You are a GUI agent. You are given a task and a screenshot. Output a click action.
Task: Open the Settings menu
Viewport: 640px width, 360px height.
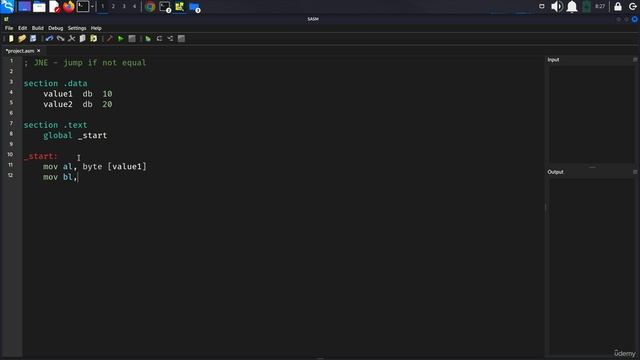(77, 28)
